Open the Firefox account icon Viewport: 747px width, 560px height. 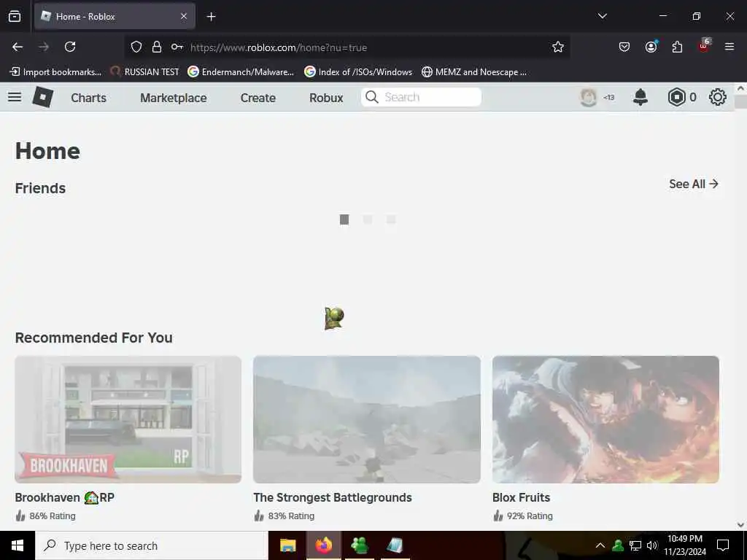[651, 47]
